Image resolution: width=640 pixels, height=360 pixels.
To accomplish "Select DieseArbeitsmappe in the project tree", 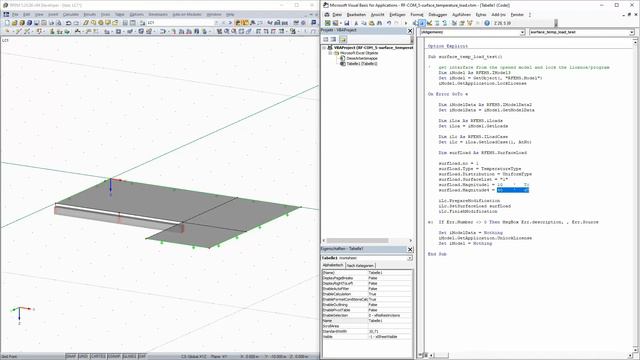I will coord(362,58).
